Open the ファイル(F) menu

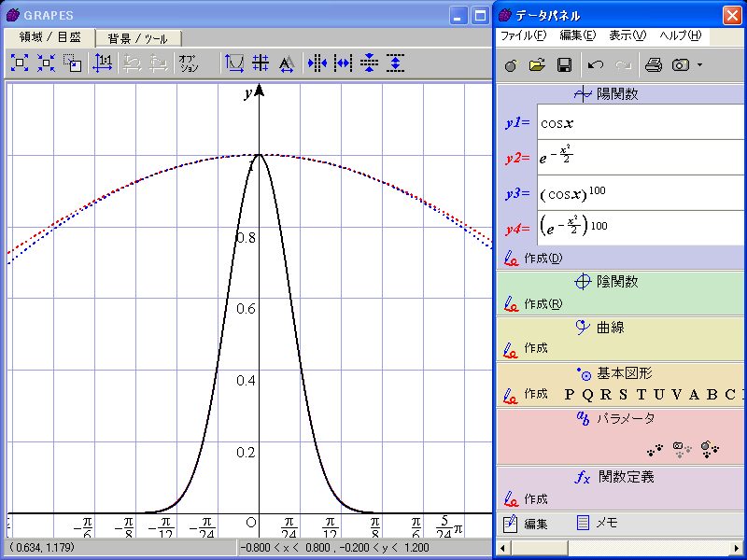point(523,35)
